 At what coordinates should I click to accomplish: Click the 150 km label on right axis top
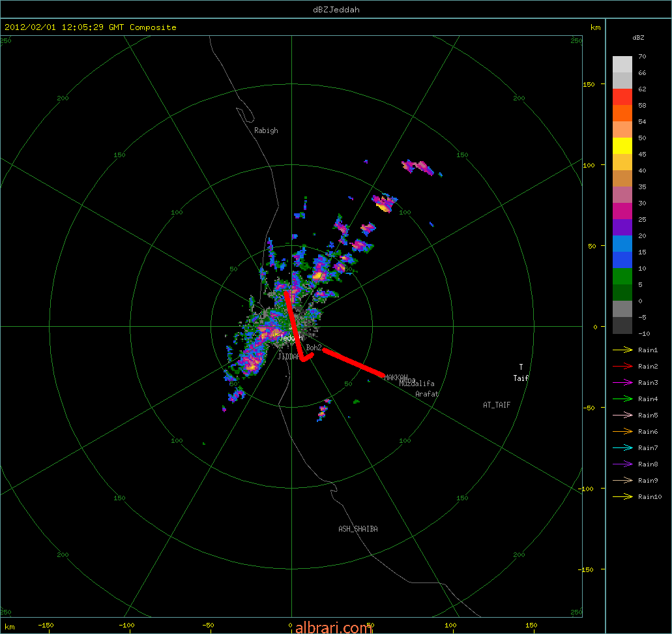tap(589, 85)
